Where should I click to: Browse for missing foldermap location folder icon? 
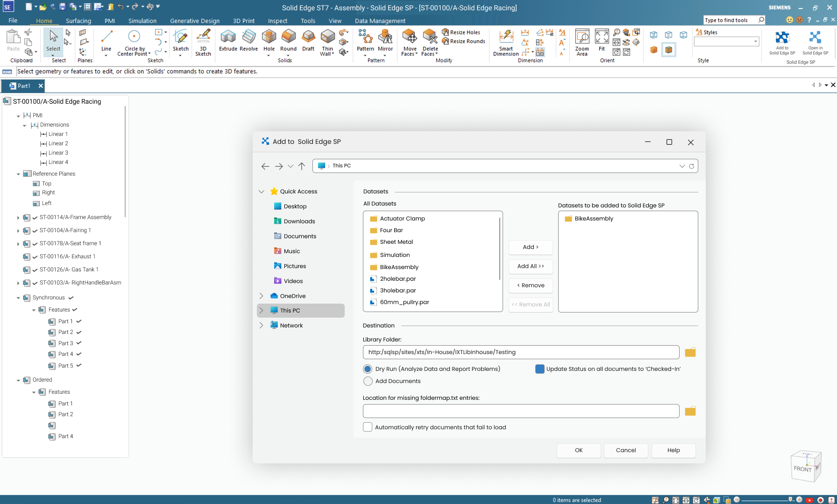[x=690, y=411]
